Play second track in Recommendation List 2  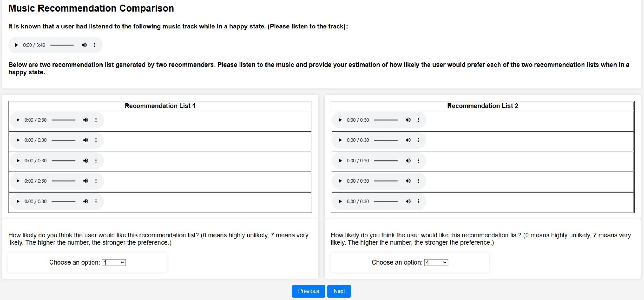[340, 140]
